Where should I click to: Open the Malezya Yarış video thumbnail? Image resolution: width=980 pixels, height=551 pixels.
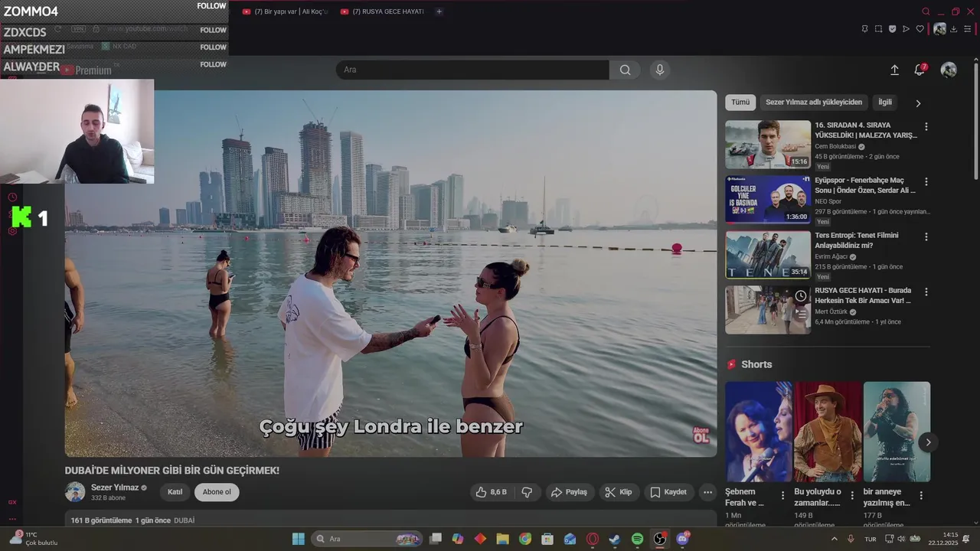tap(768, 145)
